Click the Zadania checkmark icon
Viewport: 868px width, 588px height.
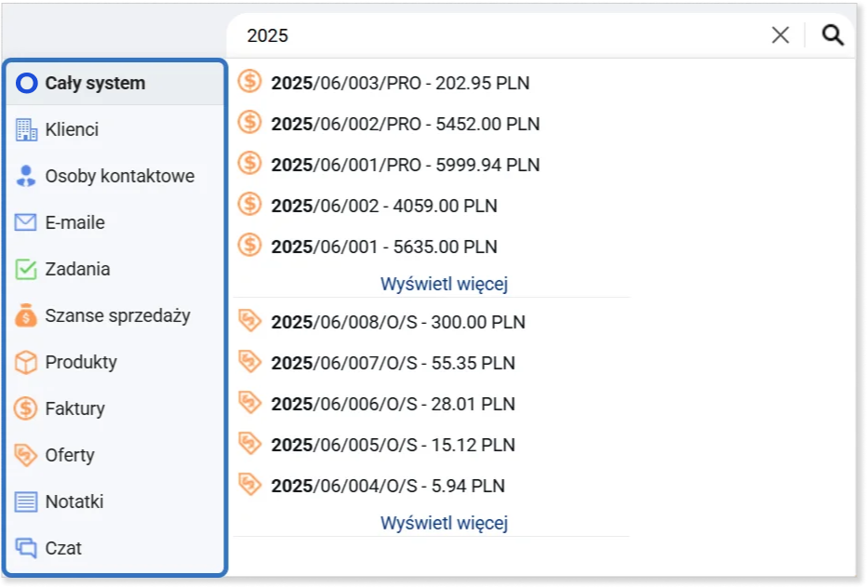[x=26, y=269]
